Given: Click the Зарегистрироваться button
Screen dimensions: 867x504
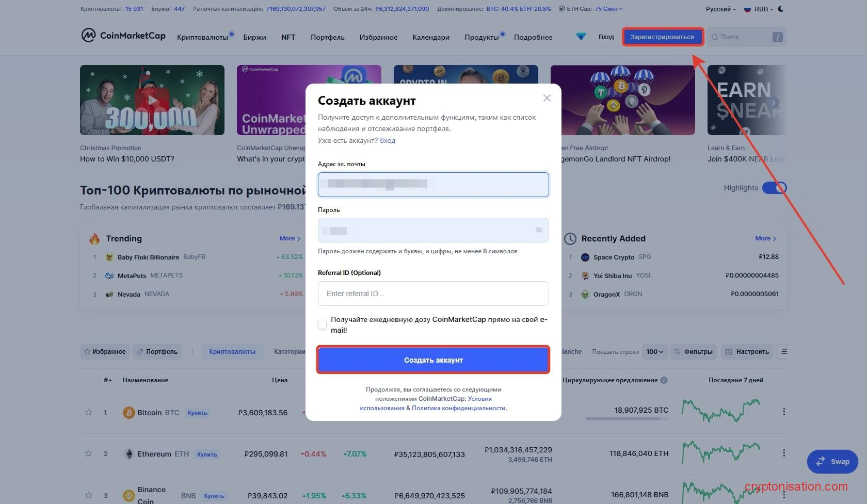Looking at the screenshot, I should click(662, 37).
